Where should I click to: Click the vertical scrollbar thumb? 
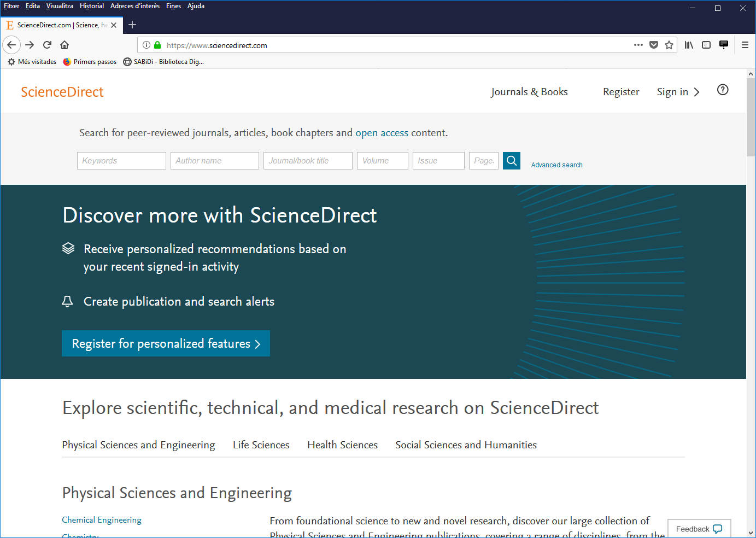click(751, 118)
